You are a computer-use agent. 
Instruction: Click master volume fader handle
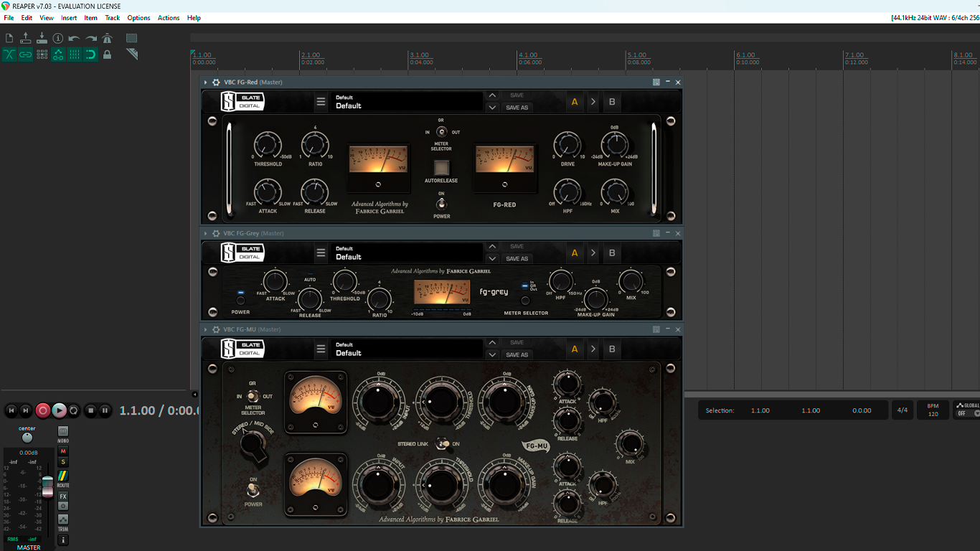[47, 486]
